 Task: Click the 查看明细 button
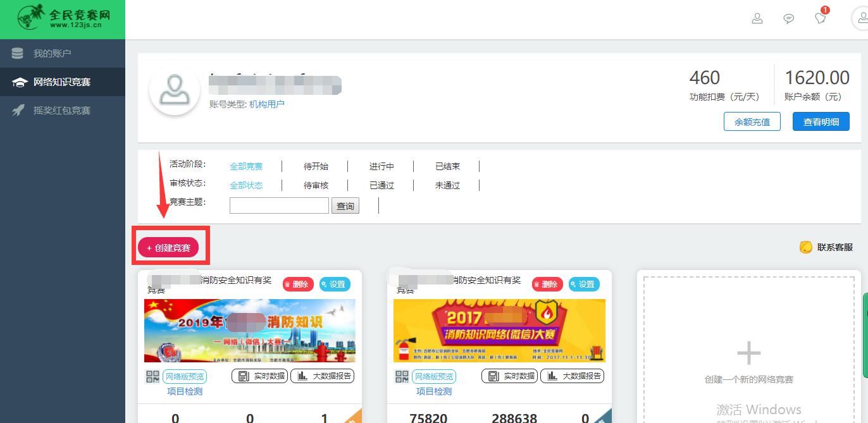pyautogui.click(x=821, y=122)
